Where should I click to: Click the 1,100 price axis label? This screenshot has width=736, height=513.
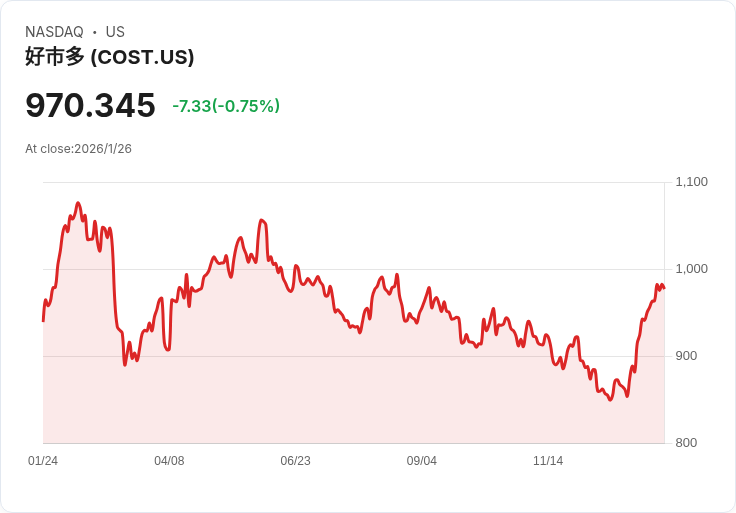pos(691,182)
